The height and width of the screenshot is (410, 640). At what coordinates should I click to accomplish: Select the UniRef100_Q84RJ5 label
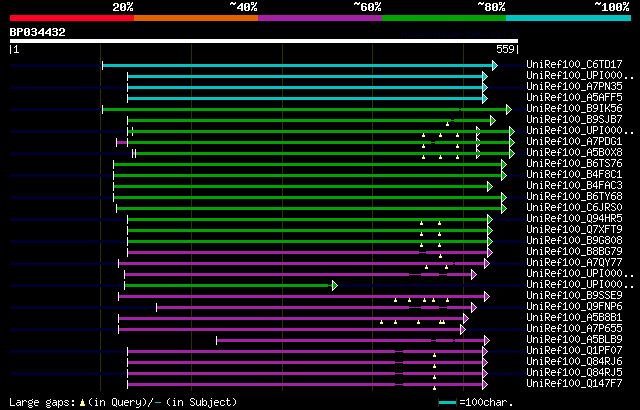(x=574, y=372)
